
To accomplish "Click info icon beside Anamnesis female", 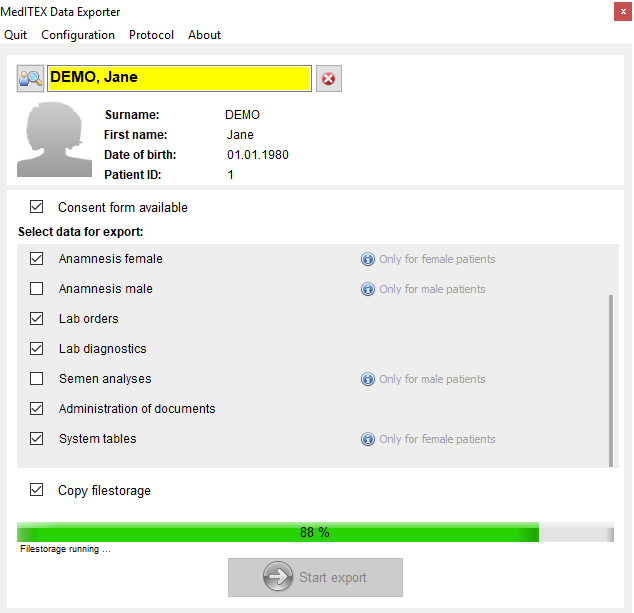I will coord(368,259).
